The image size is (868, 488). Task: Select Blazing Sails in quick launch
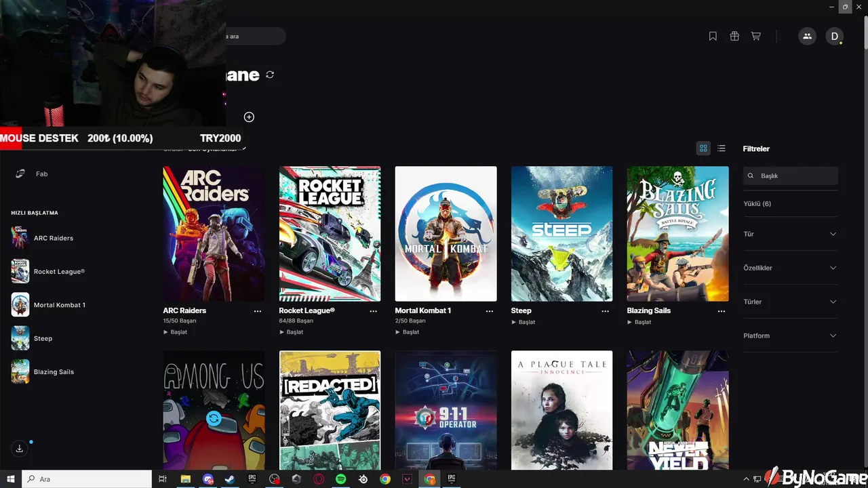coord(42,372)
